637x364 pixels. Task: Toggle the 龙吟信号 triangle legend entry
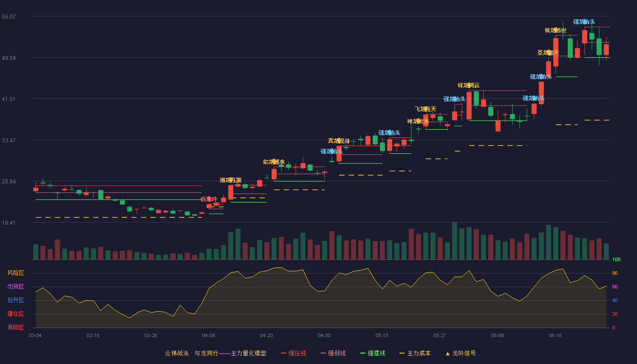pyautogui.click(x=460, y=353)
